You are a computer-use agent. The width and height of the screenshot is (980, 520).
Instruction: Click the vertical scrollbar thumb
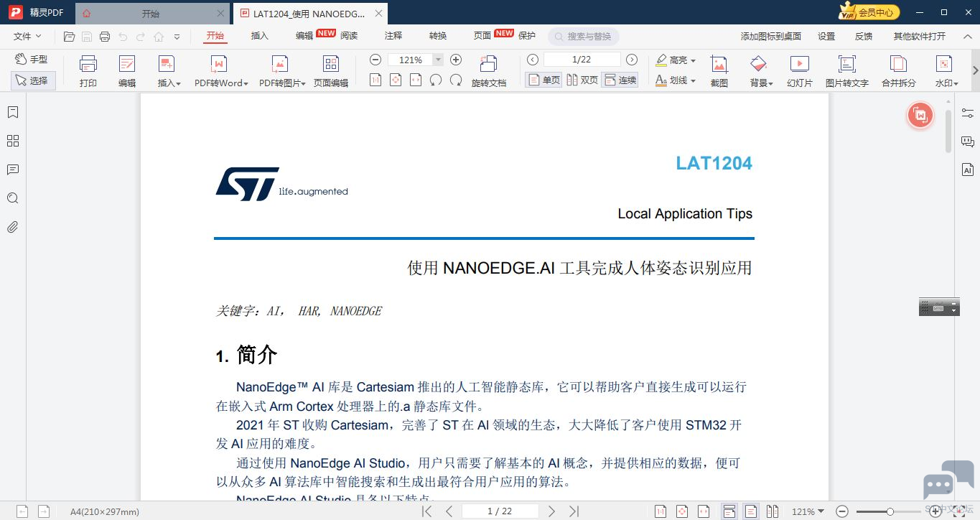948,131
